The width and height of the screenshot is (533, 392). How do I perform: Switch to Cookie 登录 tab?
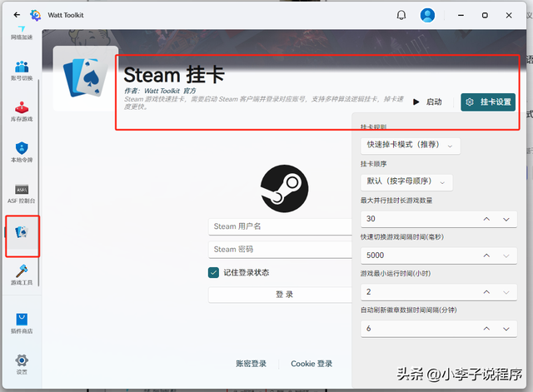pyautogui.click(x=311, y=364)
